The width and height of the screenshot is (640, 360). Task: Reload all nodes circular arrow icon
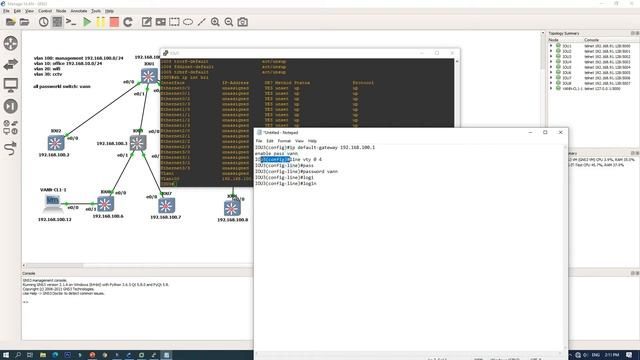pyautogui.click(x=128, y=22)
